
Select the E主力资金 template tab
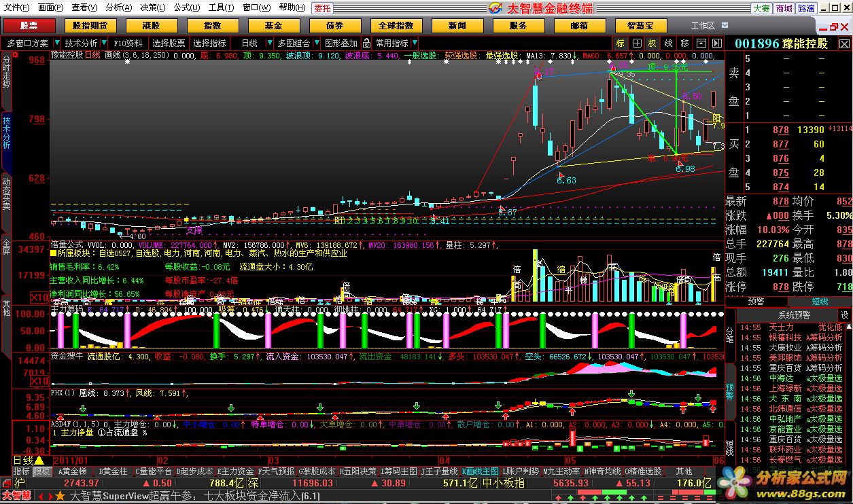click(235, 471)
